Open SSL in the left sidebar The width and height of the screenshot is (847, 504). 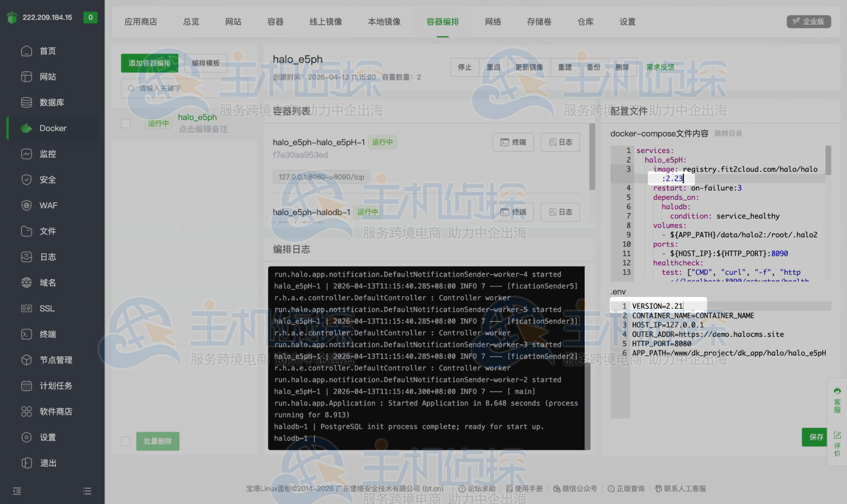click(x=47, y=309)
